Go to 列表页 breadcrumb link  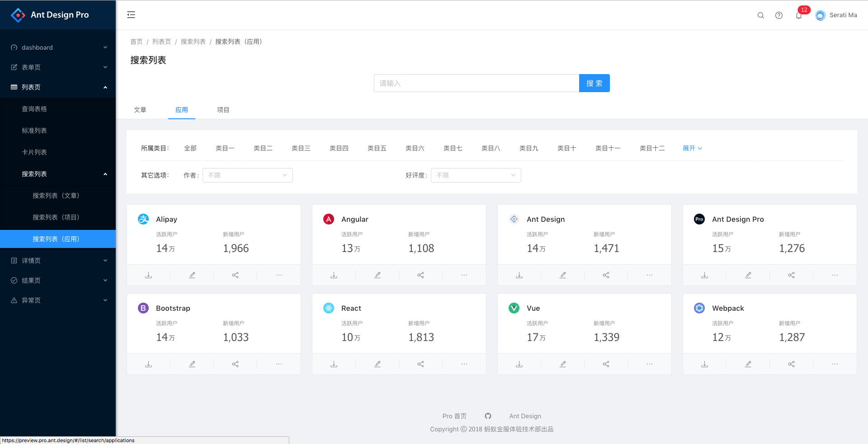point(161,42)
